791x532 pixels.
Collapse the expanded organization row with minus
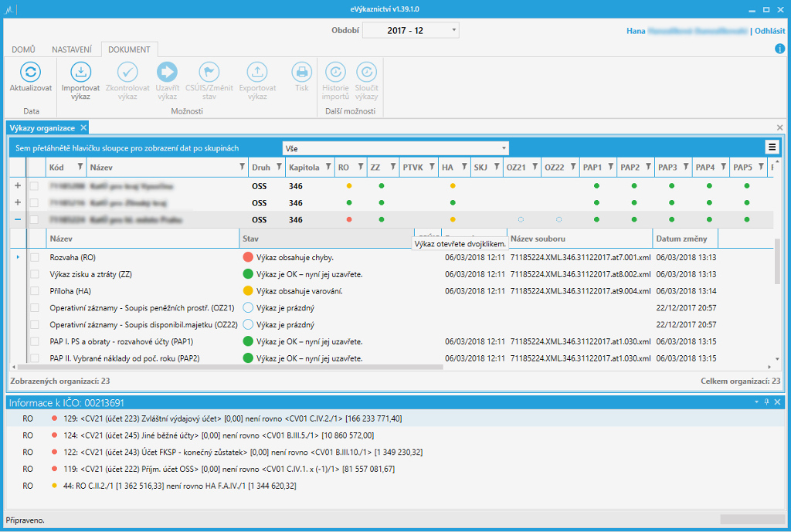pyautogui.click(x=18, y=219)
